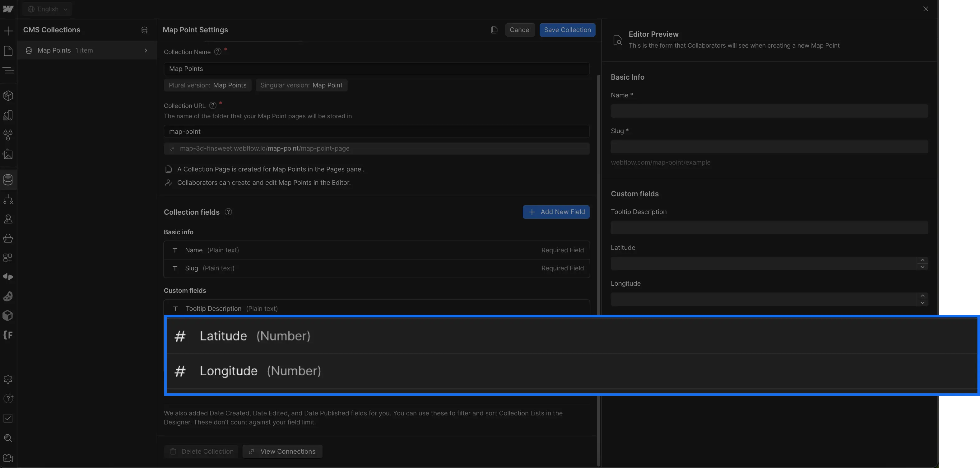The height and width of the screenshot is (468, 980).
Task: Select the Collection Name input field
Action: tap(376, 68)
